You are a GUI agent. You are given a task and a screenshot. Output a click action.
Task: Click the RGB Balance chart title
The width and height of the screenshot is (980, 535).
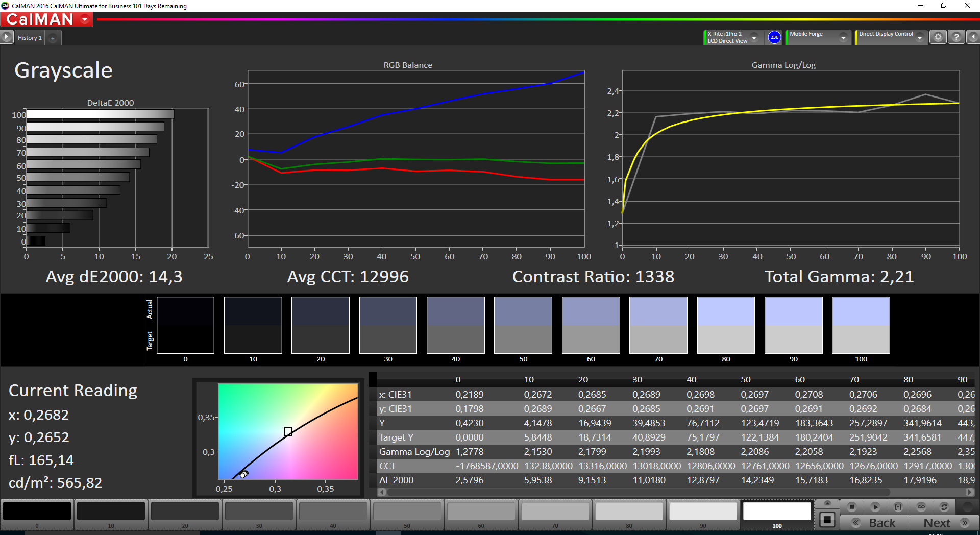(408, 65)
